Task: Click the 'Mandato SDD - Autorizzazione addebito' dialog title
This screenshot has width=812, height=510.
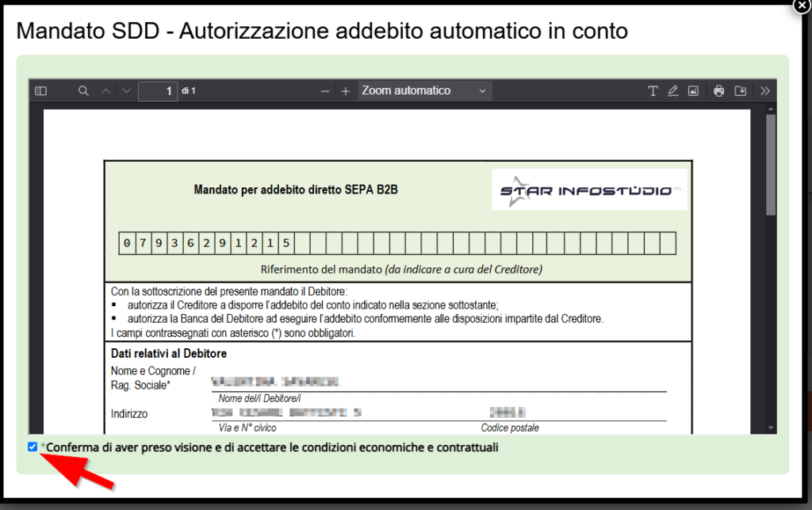Action: coord(322,31)
